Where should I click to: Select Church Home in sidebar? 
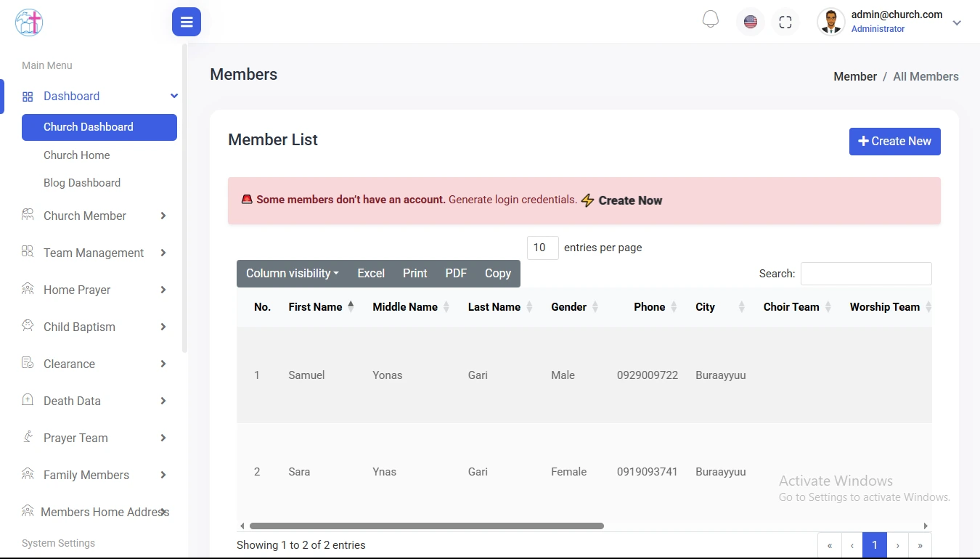[77, 155]
